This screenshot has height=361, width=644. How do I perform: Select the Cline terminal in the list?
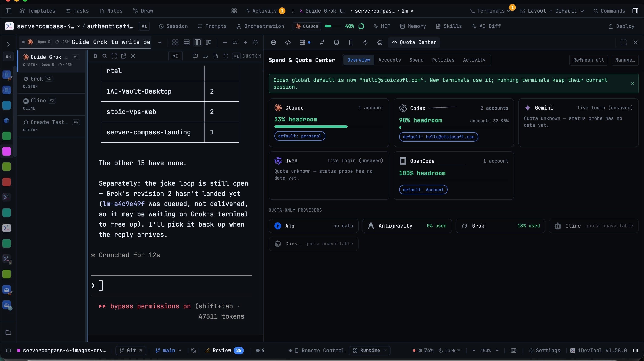pos(51,104)
